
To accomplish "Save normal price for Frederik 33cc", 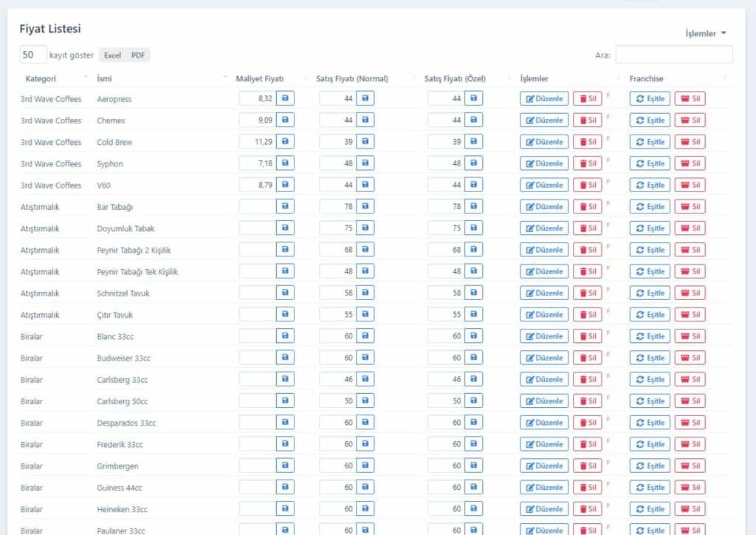I will [x=365, y=444].
